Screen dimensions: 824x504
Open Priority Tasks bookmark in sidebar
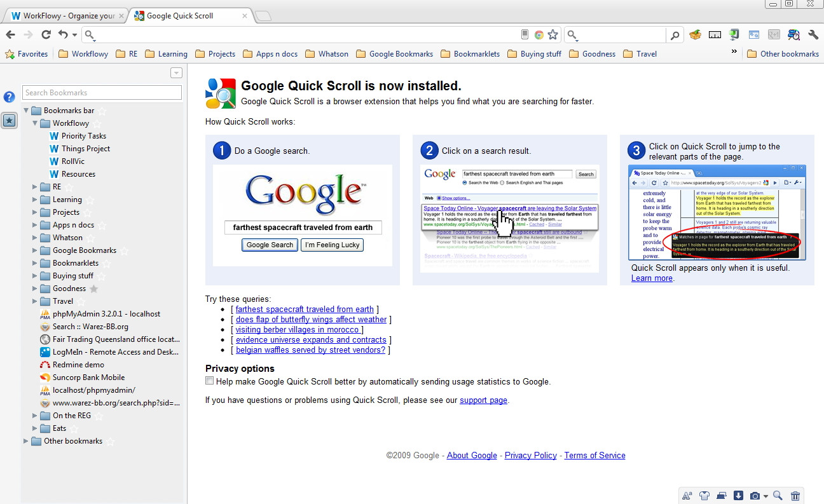pos(78,136)
